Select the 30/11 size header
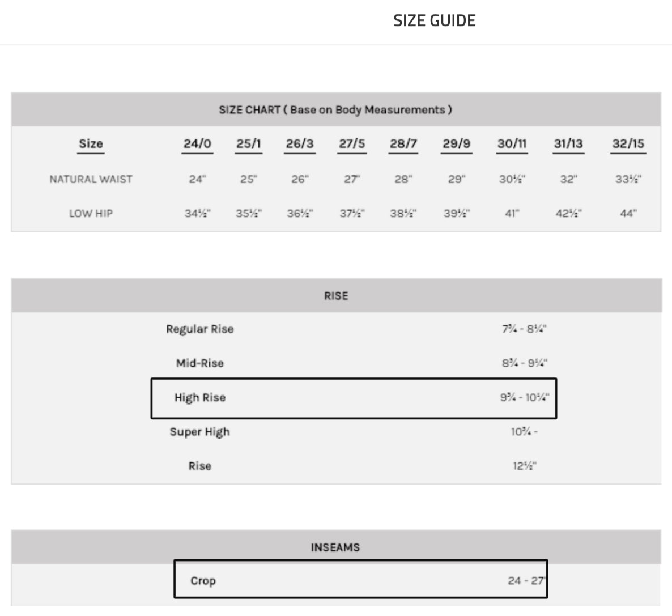672x616 pixels. (512, 143)
